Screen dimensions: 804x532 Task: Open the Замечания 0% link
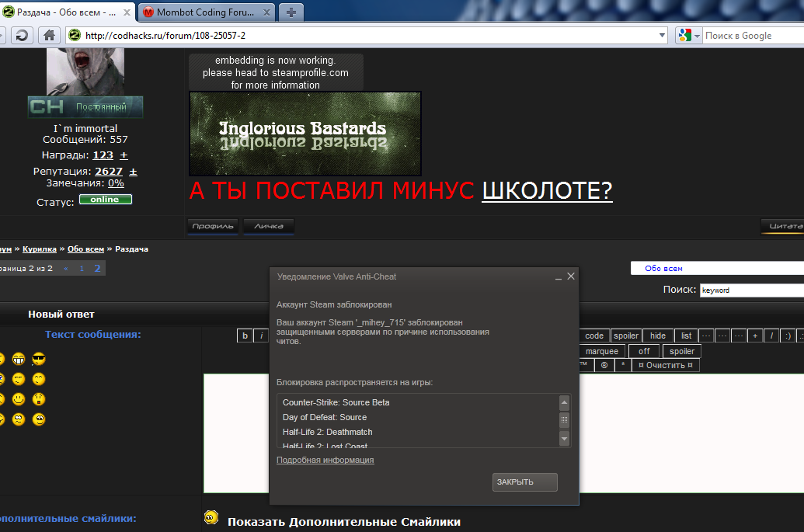click(116, 183)
